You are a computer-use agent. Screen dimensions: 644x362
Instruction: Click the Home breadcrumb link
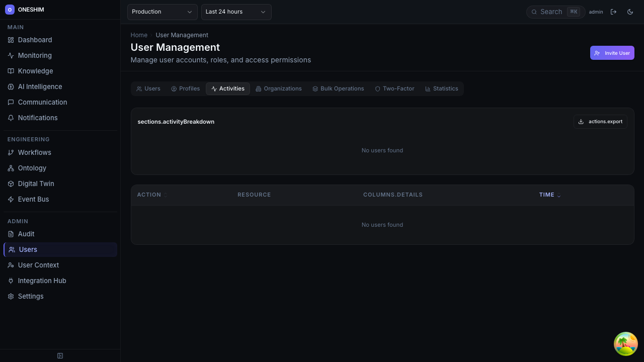pyautogui.click(x=139, y=35)
